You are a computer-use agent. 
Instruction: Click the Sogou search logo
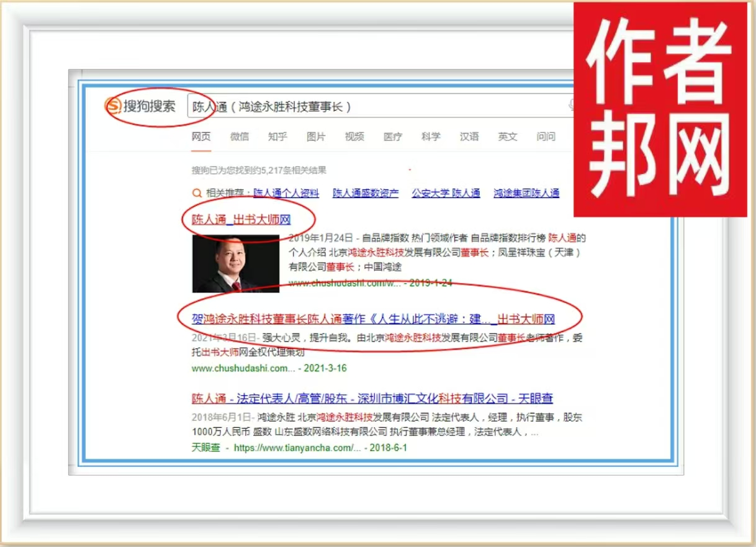point(140,106)
